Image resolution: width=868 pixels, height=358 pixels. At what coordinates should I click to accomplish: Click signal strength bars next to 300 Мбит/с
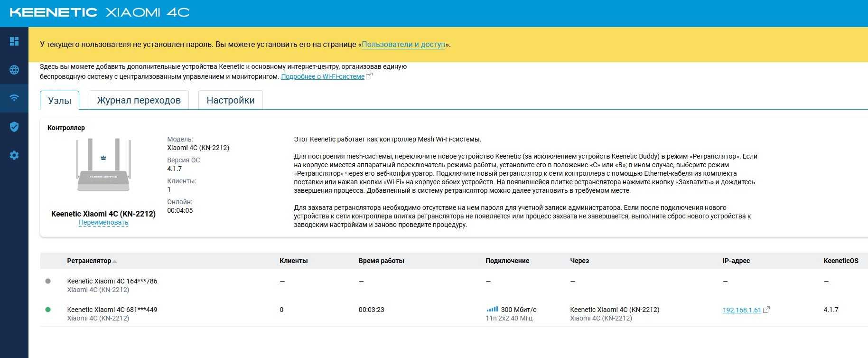492,309
